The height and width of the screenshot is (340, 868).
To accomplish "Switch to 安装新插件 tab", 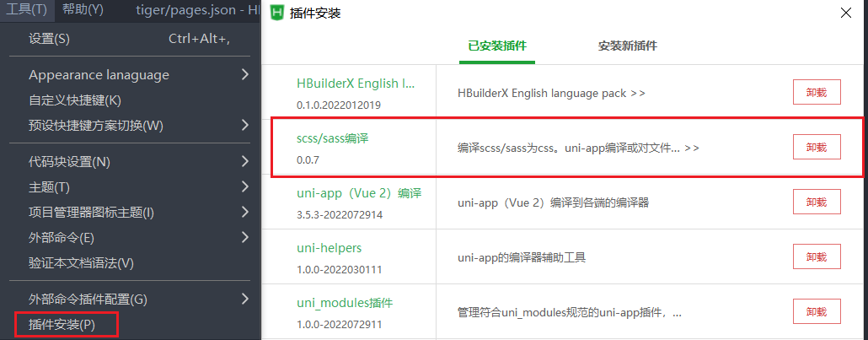I will [x=627, y=46].
